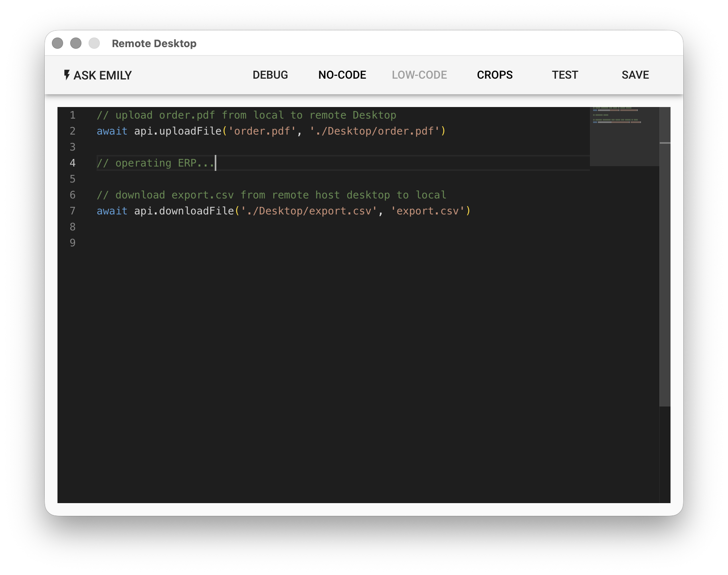
Task: Click line number 3 in the gutter
Action: click(x=73, y=147)
